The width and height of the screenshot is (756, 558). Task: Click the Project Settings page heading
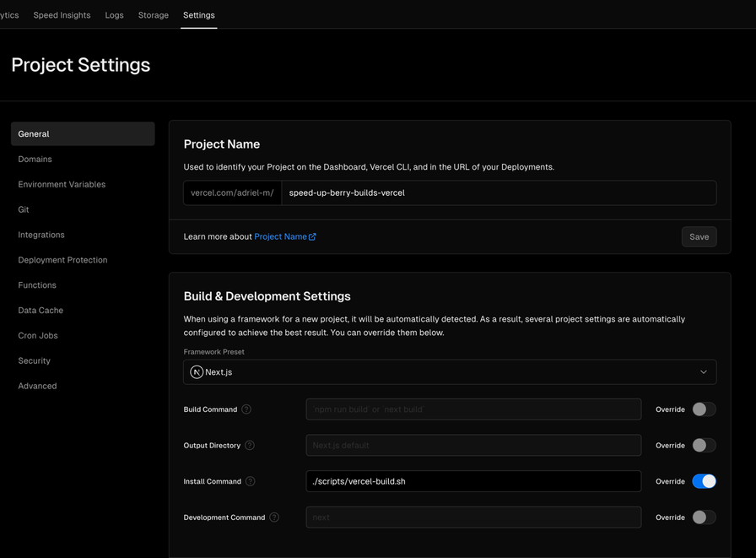click(80, 65)
